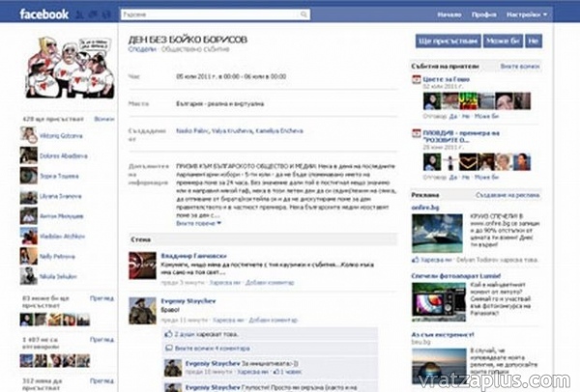Open the 'Цвете за Гошо' event
Viewport: 580px width, 392px height.
446,79
